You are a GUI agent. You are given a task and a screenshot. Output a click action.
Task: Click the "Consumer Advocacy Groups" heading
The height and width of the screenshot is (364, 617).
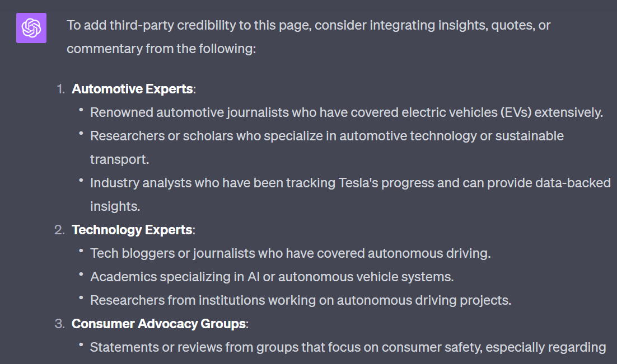tap(158, 324)
